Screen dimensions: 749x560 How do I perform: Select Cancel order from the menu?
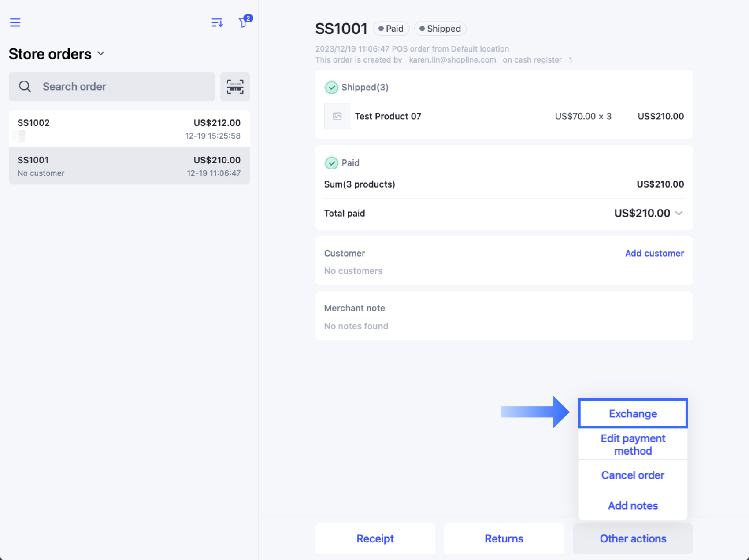[633, 475]
